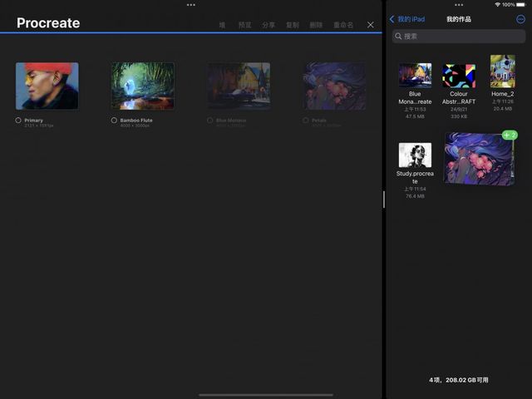Open the dimmed Blue Monsoon thumbnail in Procreate

[x=239, y=86]
